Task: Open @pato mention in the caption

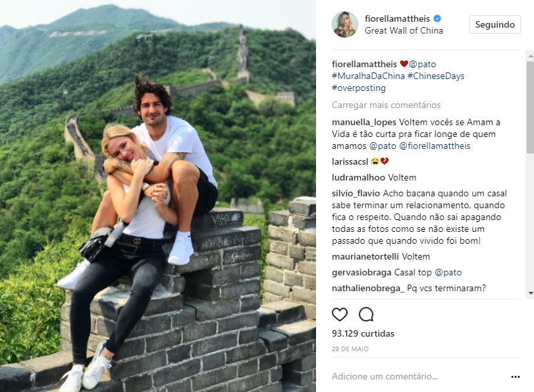Action: [422, 64]
